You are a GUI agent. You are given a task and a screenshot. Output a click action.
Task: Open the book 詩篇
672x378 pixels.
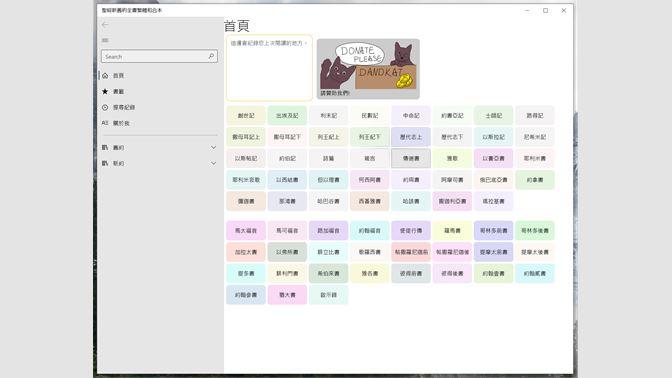329,159
